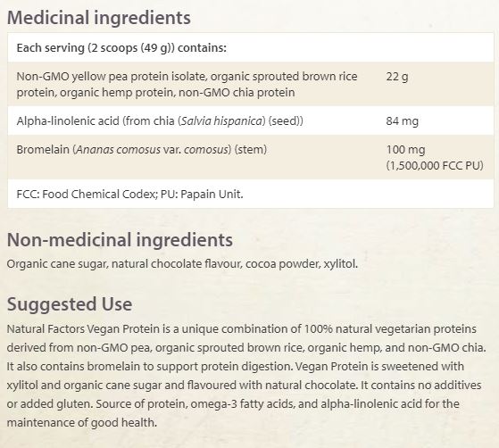Click the 84 mg amount value

(x=403, y=121)
